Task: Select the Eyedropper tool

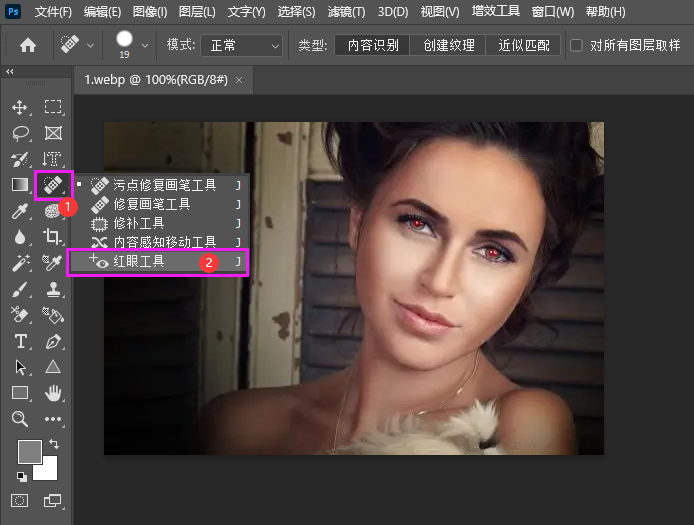Action: 19,211
